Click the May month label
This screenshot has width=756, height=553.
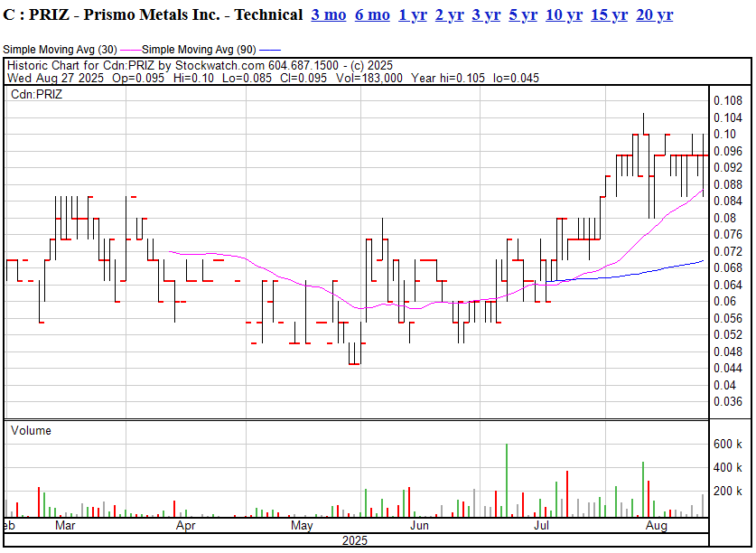coord(302,526)
